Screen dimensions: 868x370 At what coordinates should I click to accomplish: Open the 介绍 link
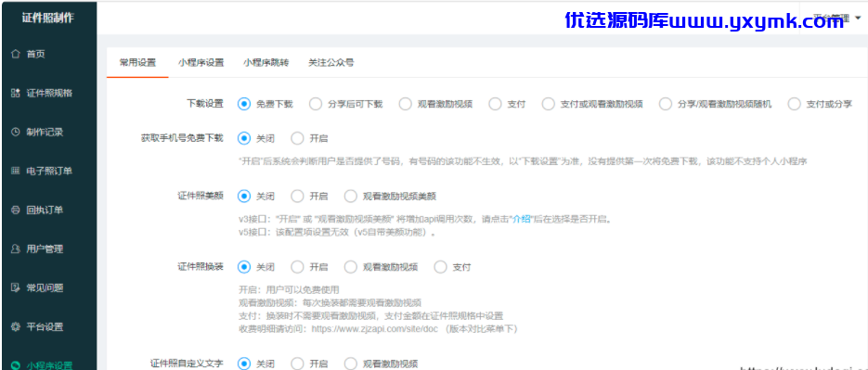522,220
